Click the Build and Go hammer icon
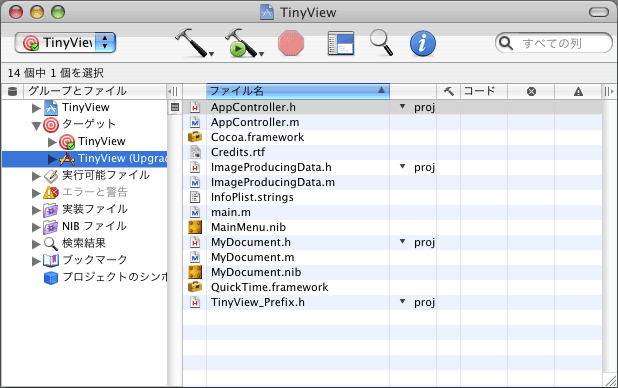The width and height of the screenshot is (618, 388). point(244,43)
